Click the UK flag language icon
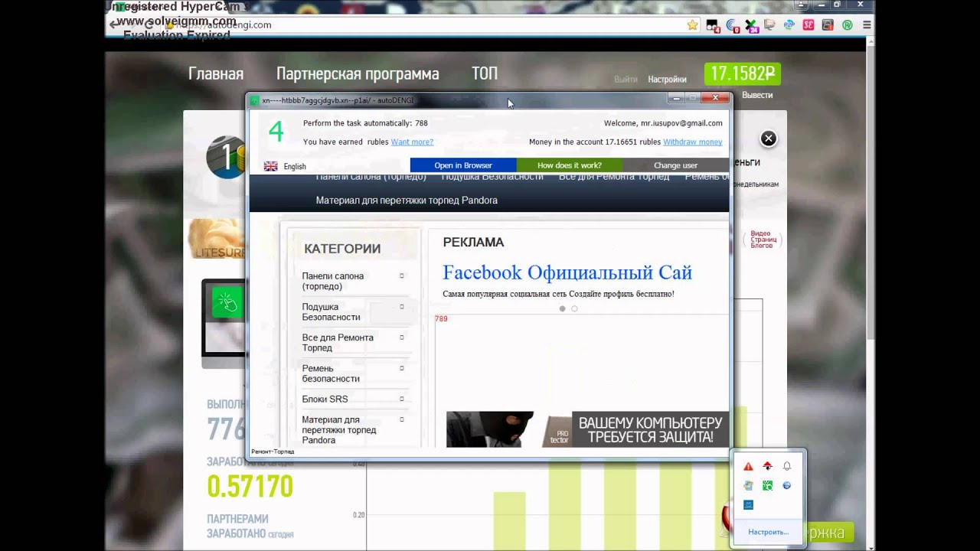This screenshot has height=551, width=980. 270,166
